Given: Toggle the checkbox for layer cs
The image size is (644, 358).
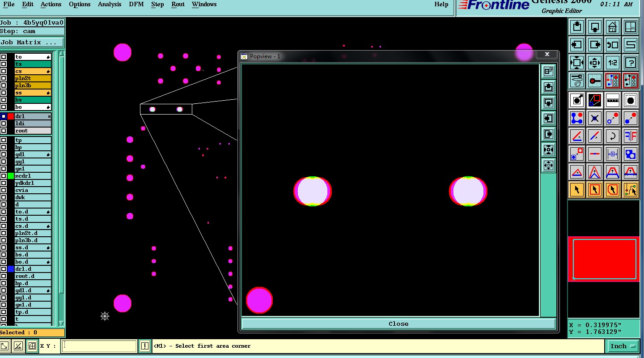Looking at the screenshot, I should (4, 71).
